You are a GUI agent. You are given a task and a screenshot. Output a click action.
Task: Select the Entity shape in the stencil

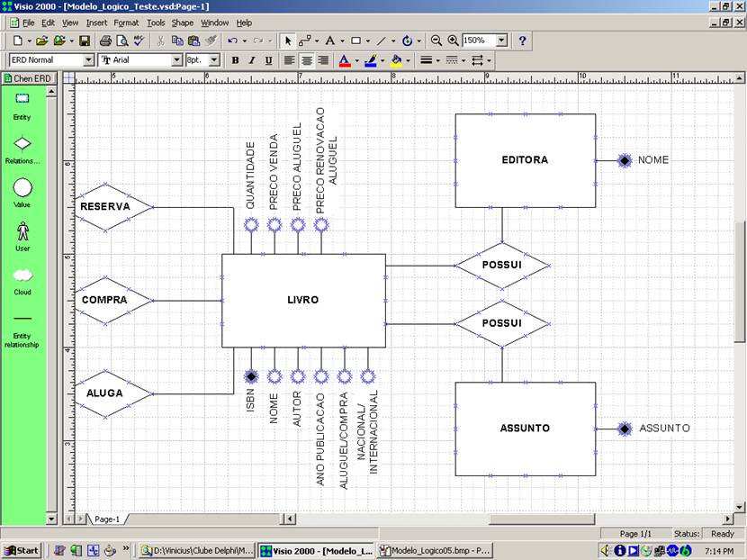(x=22, y=100)
